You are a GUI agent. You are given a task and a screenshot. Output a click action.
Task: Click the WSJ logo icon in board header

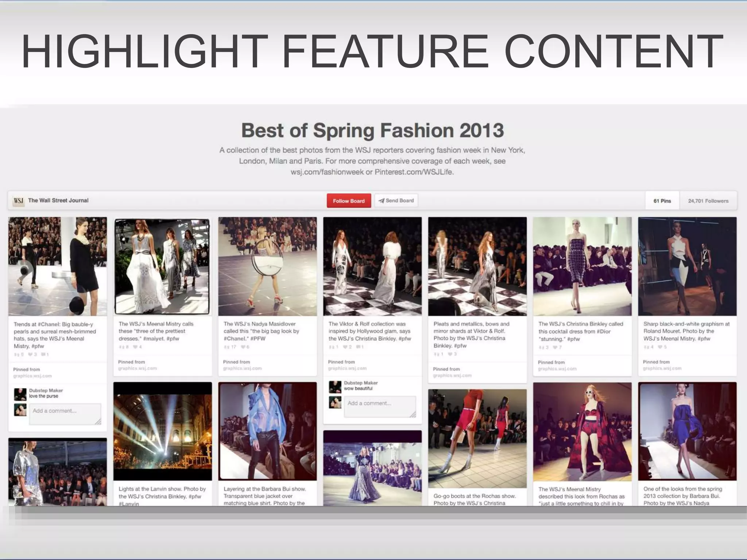click(19, 201)
